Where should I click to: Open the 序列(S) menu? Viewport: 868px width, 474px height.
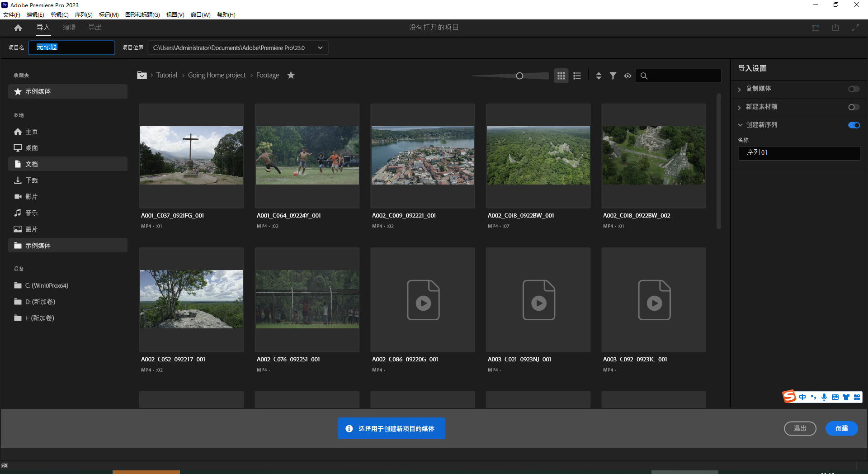(84, 15)
